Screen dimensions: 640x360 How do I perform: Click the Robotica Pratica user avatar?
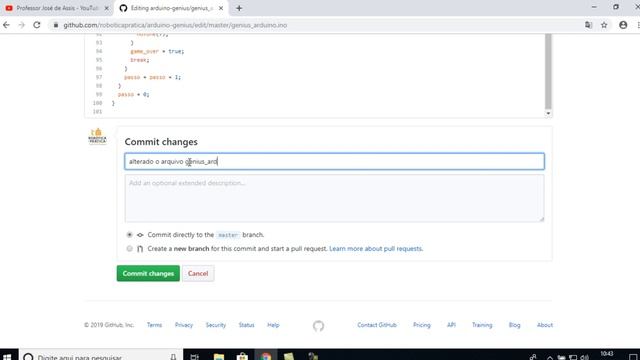[98, 136]
